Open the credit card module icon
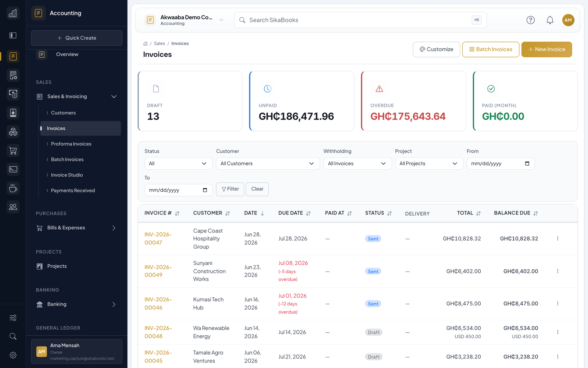This screenshot has height=368, width=588. point(13,169)
